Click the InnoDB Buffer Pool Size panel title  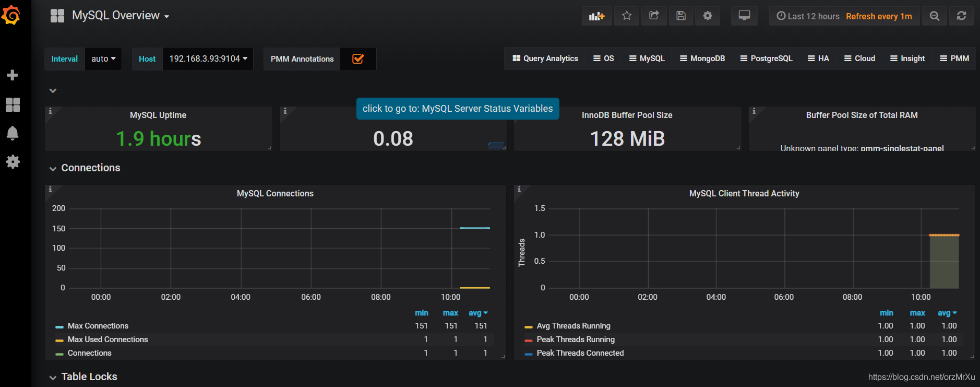pos(627,115)
